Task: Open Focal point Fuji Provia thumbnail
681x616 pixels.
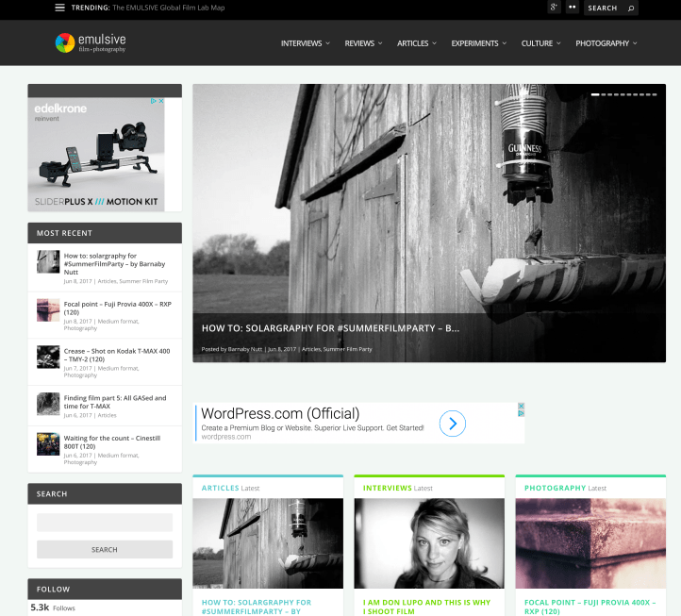Action: pyautogui.click(x=48, y=309)
